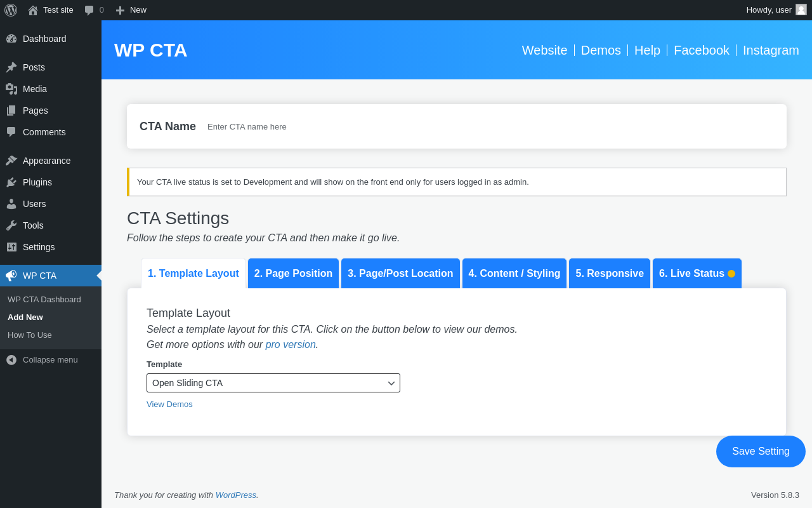Open the Settings menu
This screenshot has width=812, height=508.
tap(51, 247)
